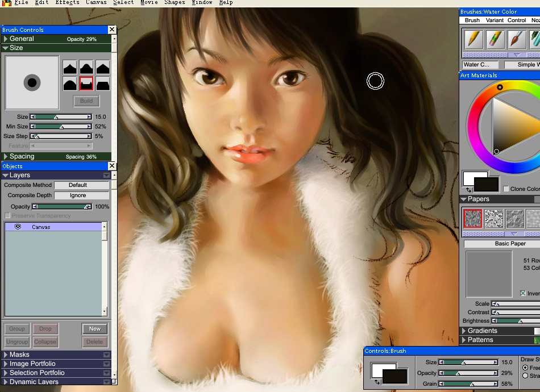
Task: Open the Masks section menu arrow
Action: (x=106, y=355)
